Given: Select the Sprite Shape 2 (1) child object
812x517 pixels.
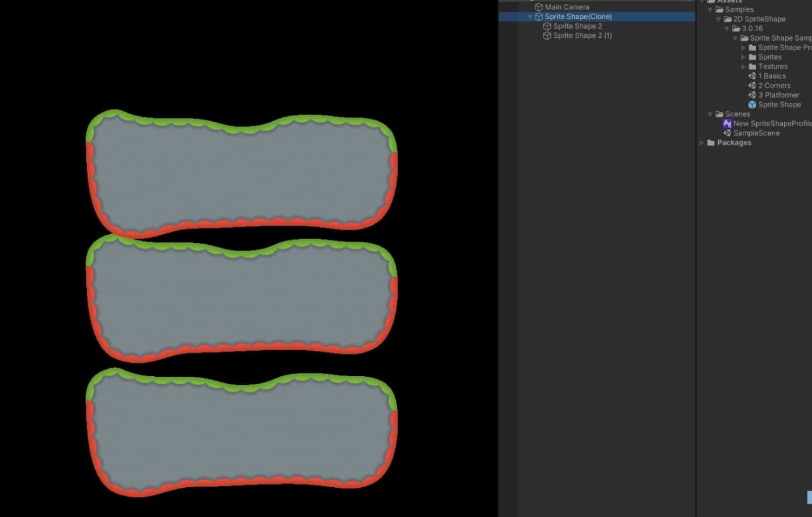Looking at the screenshot, I should pos(582,36).
